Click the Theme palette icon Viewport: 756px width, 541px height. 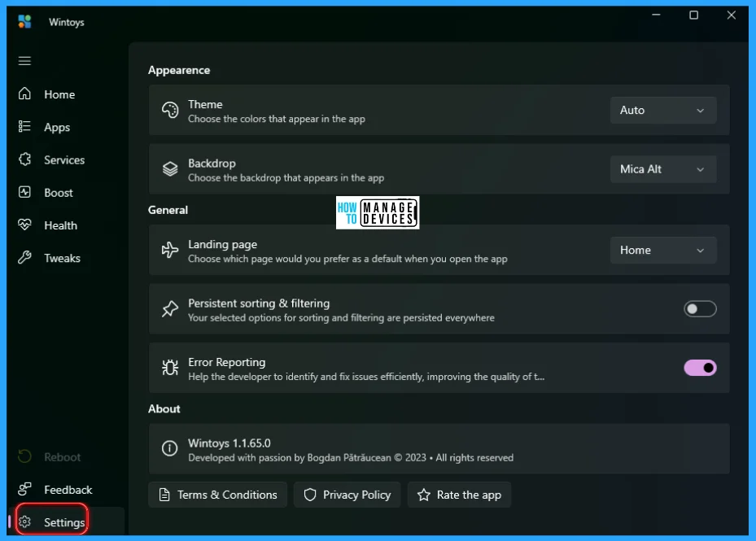(x=170, y=110)
